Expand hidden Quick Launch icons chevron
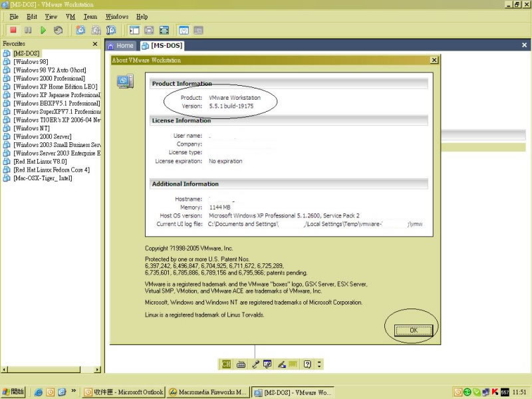The height and width of the screenshot is (399, 532). point(74,392)
